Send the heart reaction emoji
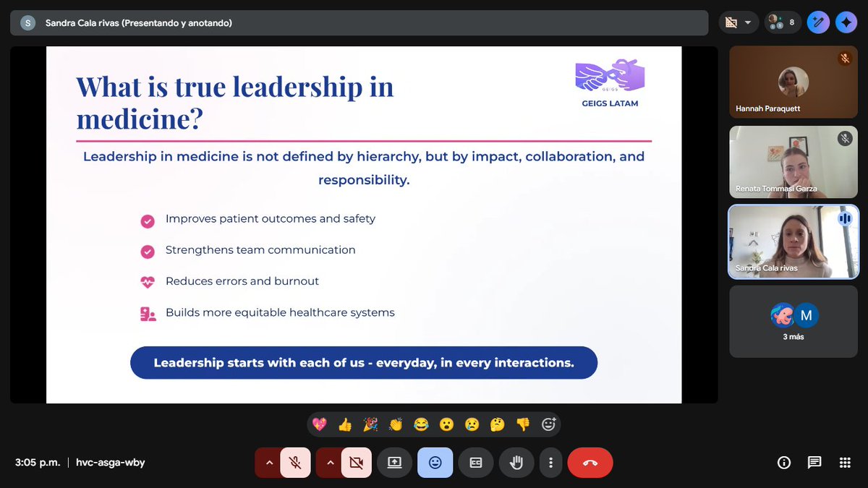The width and height of the screenshot is (868, 488). (x=318, y=424)
